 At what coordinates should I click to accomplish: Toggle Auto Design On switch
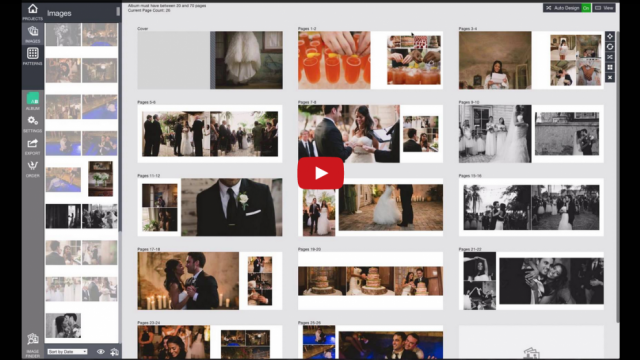pos(586,8)
